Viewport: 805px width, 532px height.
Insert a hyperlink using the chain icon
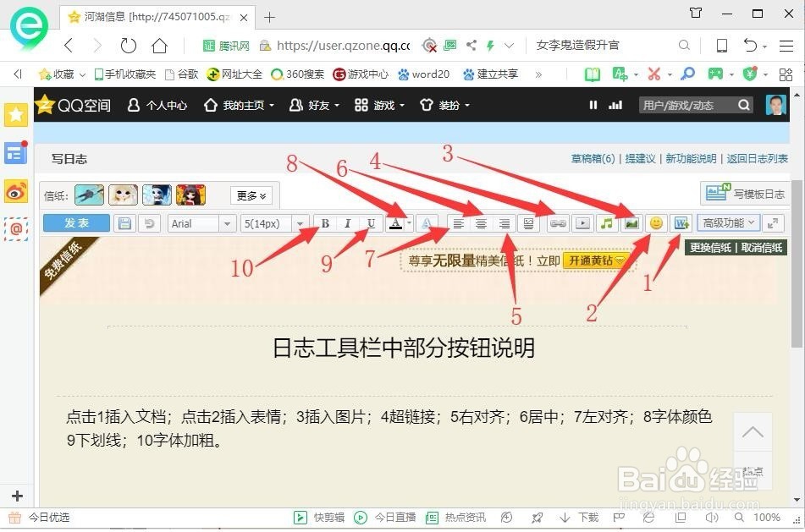tap(558, 223)
